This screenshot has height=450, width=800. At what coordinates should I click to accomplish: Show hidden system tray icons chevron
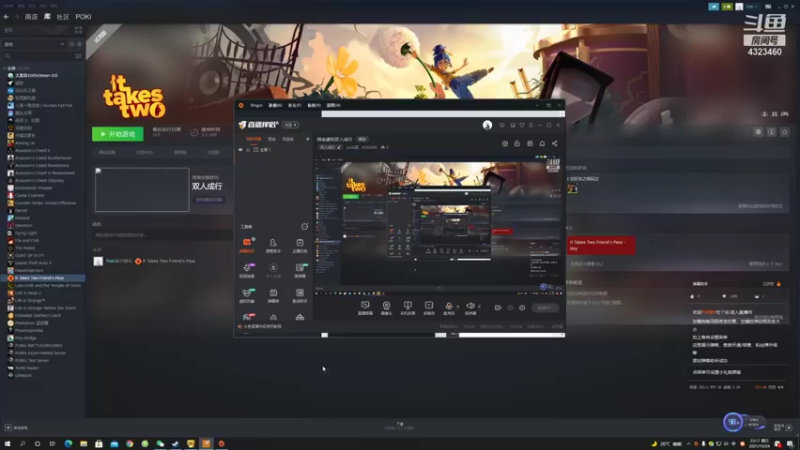(x=688, y=444)
